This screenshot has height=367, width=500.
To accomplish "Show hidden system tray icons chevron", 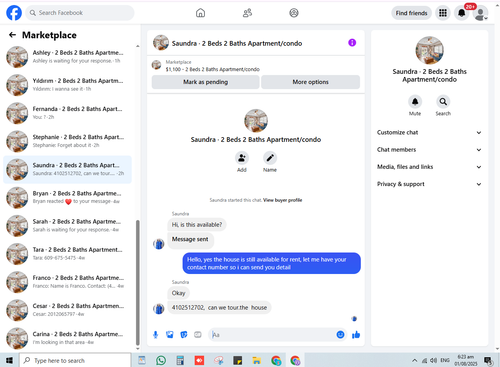I will pyautogui.click(x=414, y=360).
